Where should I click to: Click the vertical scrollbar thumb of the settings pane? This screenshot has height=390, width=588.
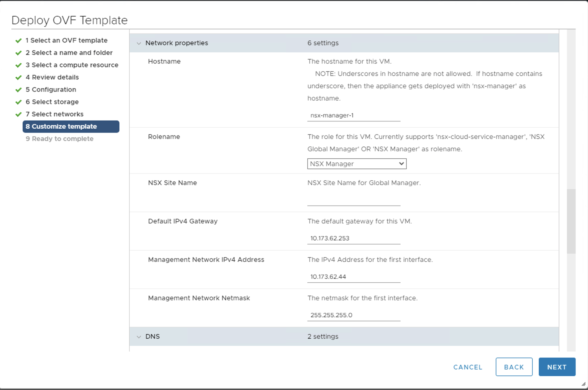click(x=571, y=221)
